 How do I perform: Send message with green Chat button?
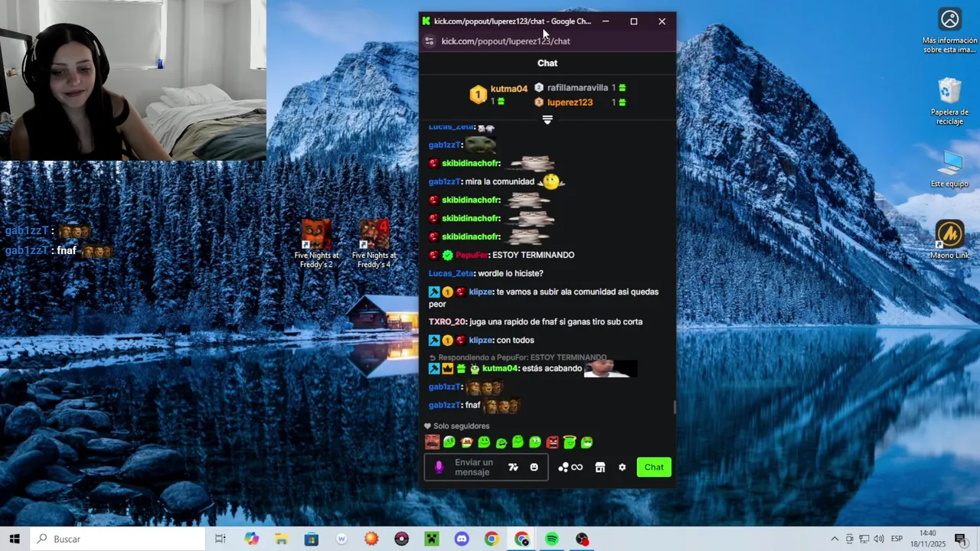pos(654,467)
